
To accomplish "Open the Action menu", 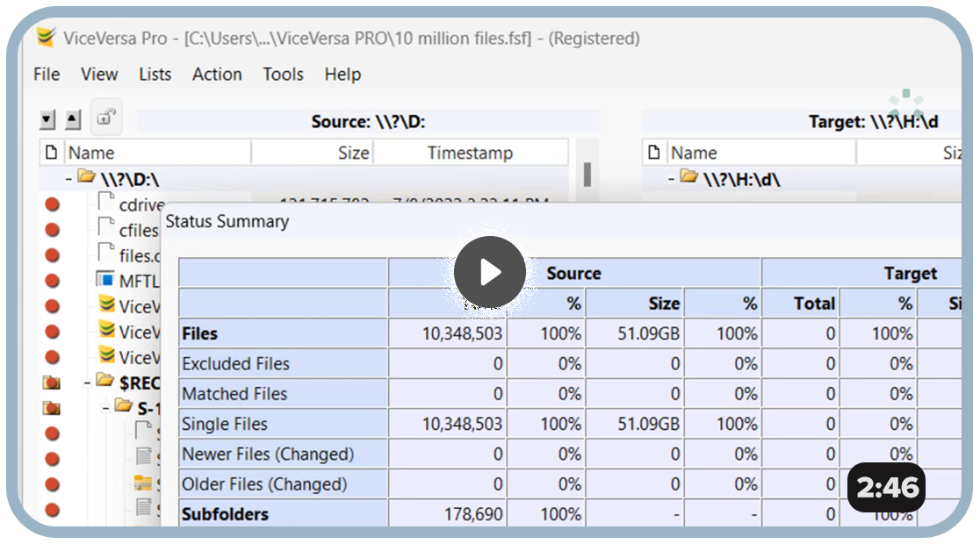I will (217, 75).
